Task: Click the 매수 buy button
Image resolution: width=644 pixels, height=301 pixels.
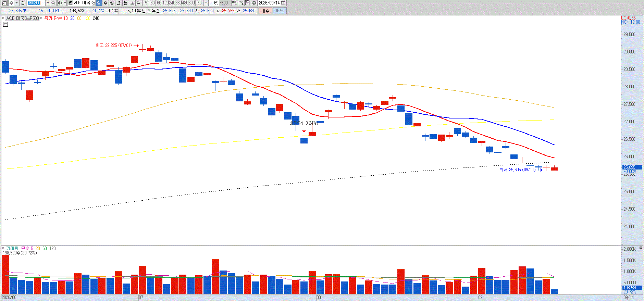Action: click(x=265, y=11)
